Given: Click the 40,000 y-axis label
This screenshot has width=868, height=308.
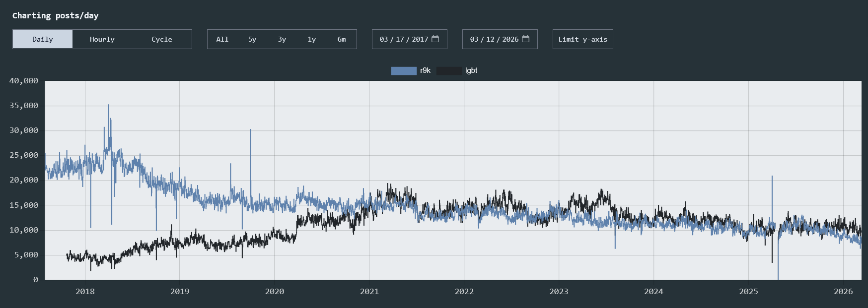Looking at the screenshot, I should (24, 81).
